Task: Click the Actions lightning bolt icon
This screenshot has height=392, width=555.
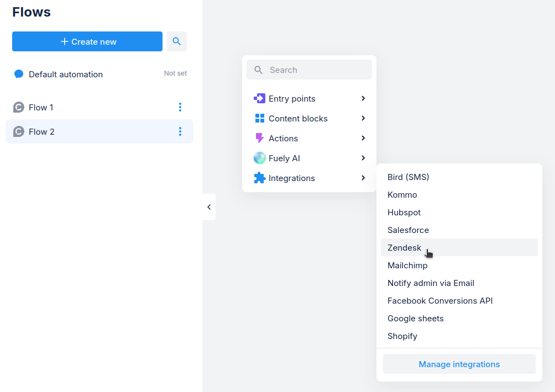Action: 259,138
